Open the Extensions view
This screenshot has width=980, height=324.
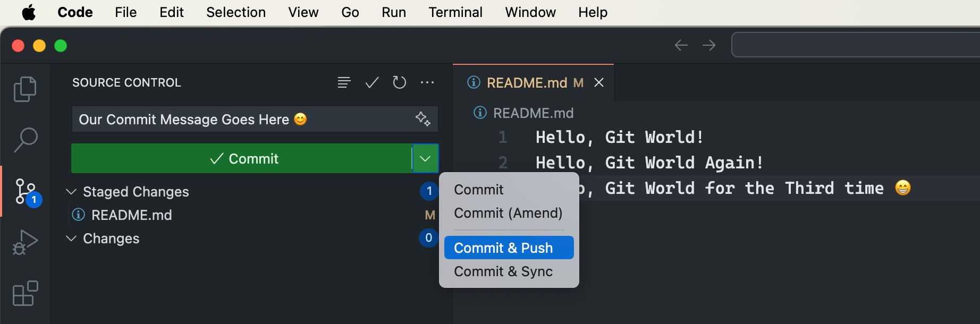(25, 293)
